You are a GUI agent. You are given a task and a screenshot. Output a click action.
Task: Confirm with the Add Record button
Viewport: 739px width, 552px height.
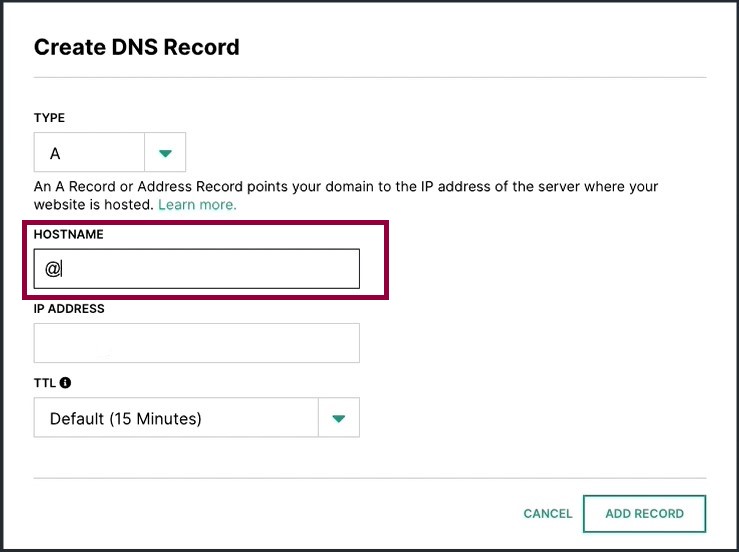(x=644, y=513)
